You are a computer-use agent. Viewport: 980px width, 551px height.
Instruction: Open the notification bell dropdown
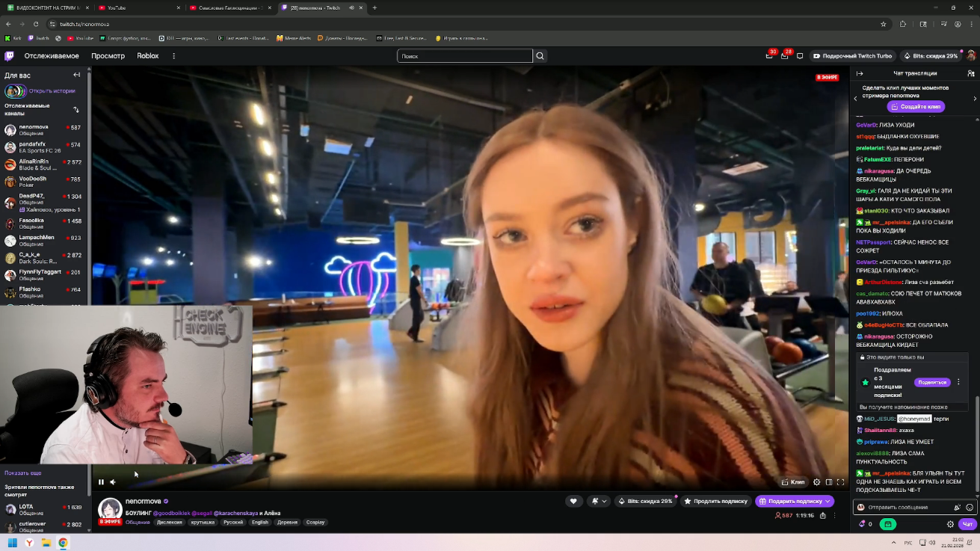click(598, 501)
